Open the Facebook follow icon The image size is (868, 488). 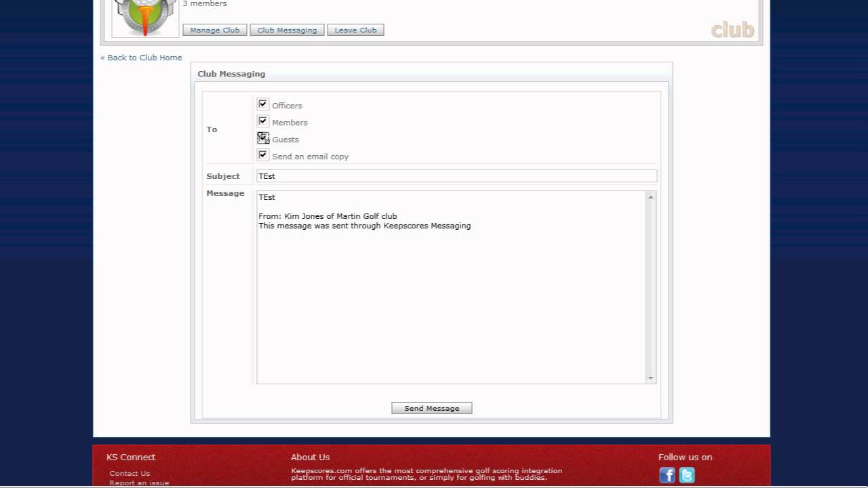pyautogui.click(x=667, y=475)
